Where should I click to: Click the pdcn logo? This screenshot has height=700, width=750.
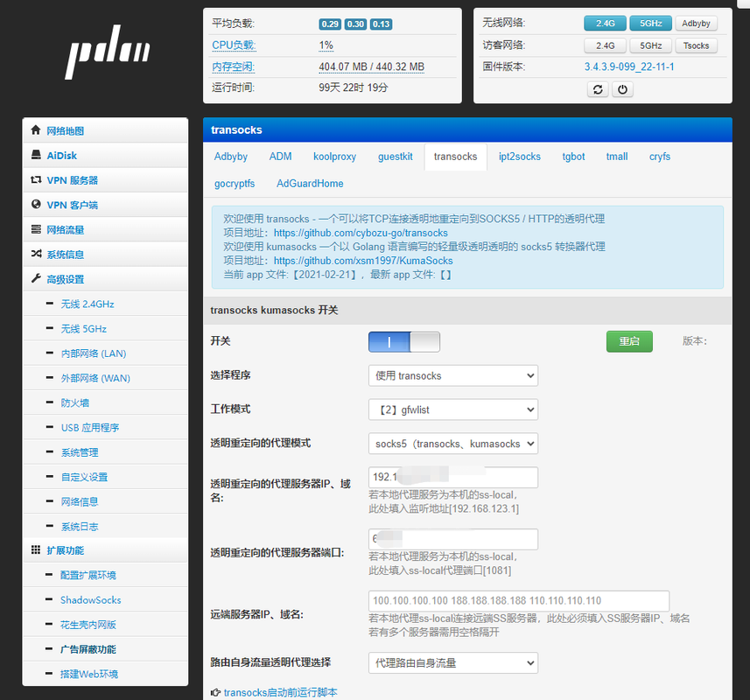click(x=107, y=52)
